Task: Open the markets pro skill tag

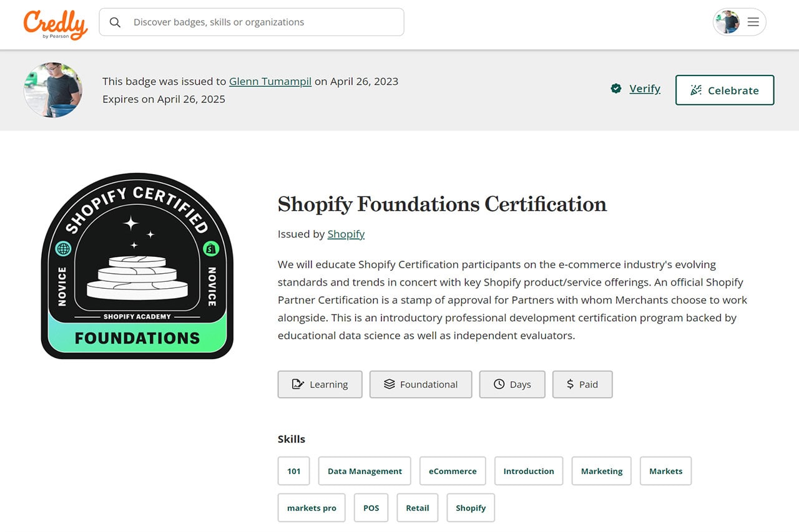Action: [311, 508]
